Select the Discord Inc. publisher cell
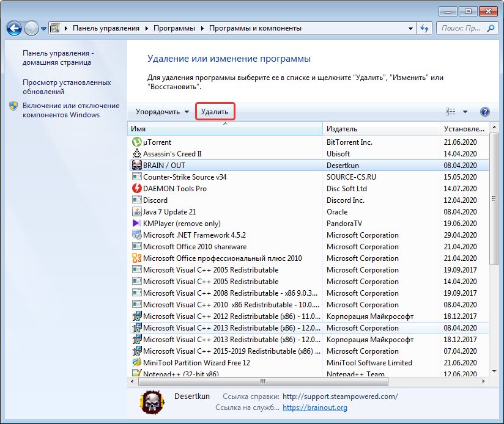The width and height of the screenshot is (504, 424). (x=346, y=200)
